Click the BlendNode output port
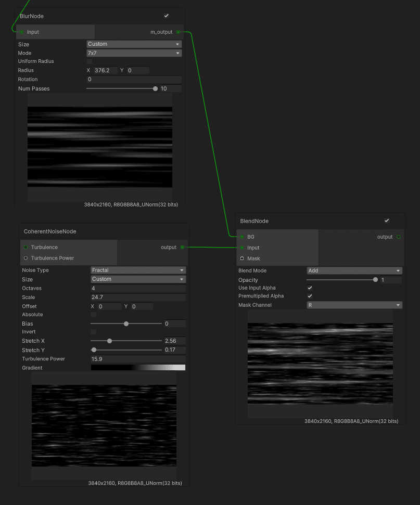The image size is (420, 505). (399, 237)
